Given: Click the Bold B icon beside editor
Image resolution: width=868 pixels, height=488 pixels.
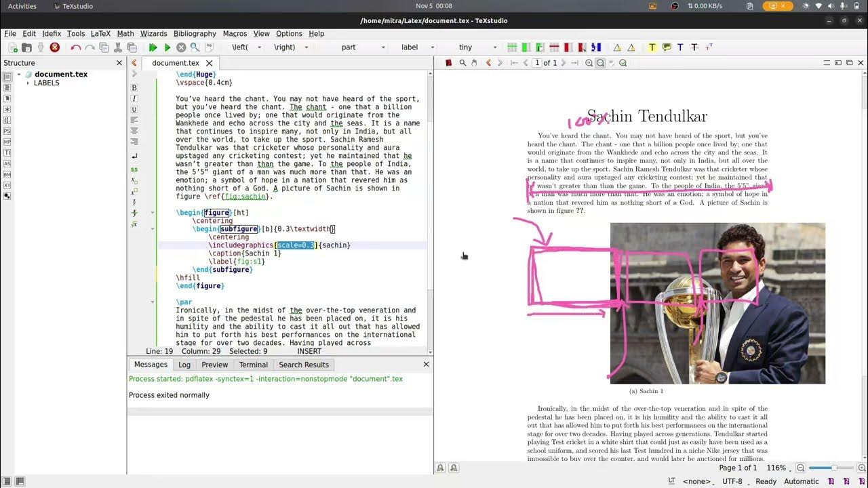Looking at the screenshot, I should [x=134, y=87].
